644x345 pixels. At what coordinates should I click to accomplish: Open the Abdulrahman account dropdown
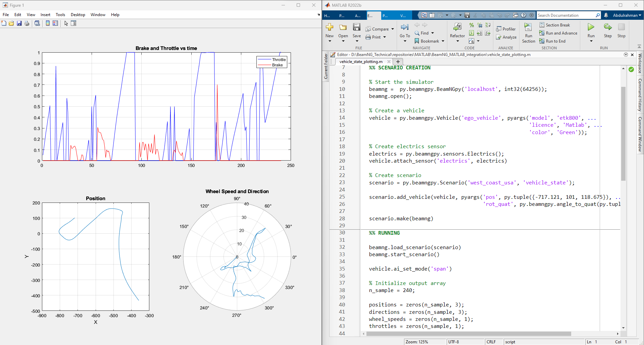pyautogui.click(x=627, y=15)
